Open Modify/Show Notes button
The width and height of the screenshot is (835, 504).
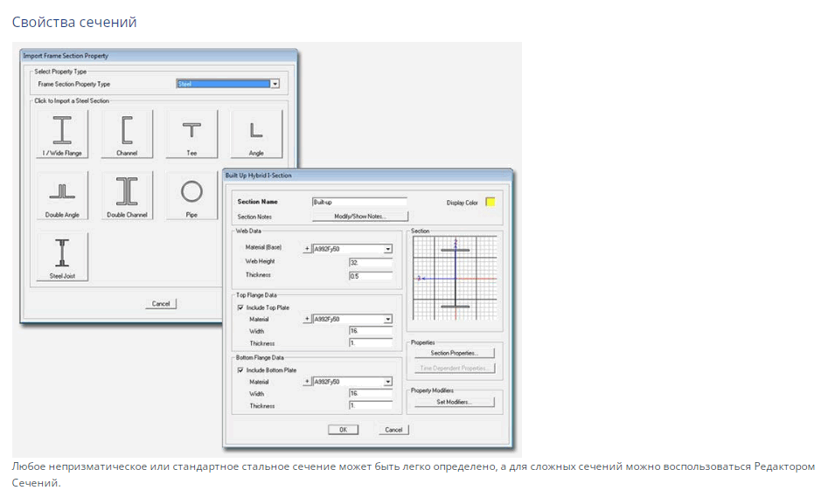[360, 216]
